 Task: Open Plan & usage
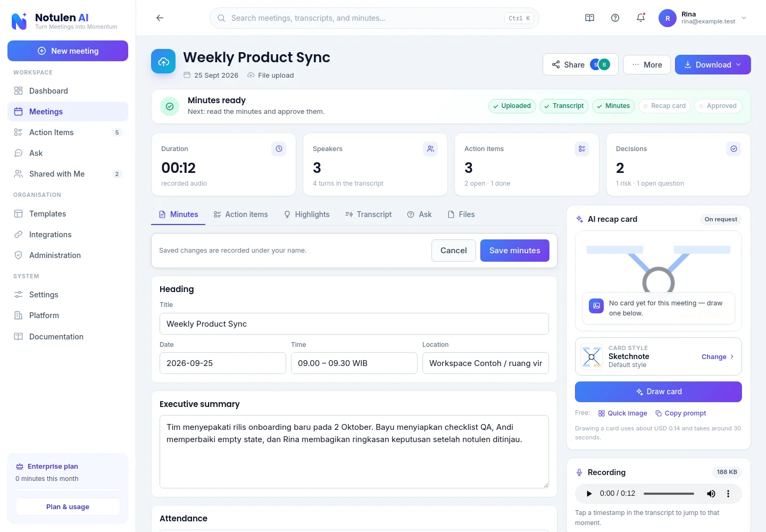click(68, 507)
